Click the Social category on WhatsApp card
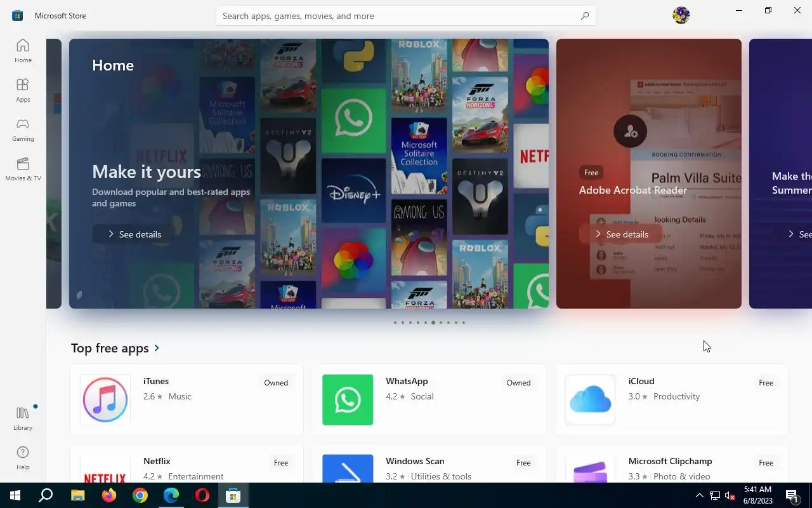This screenshot has width=812, height=508. [x=422, y=396]
